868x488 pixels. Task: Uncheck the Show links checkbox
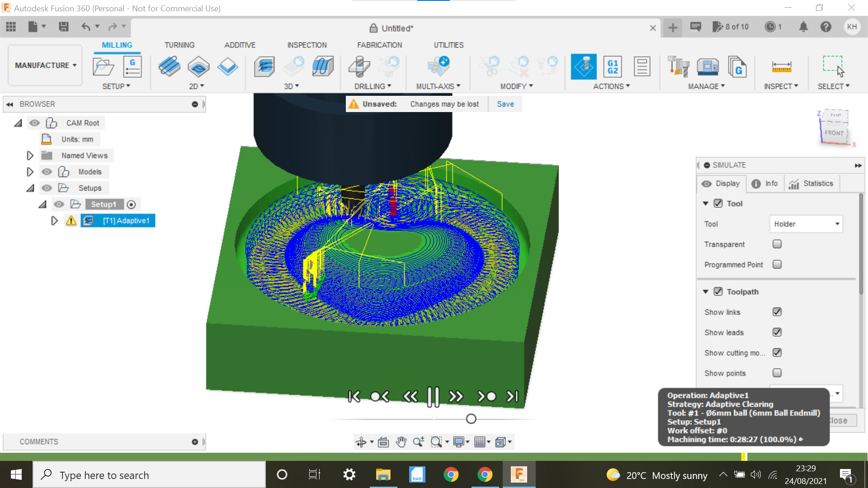tap(777, 312)
